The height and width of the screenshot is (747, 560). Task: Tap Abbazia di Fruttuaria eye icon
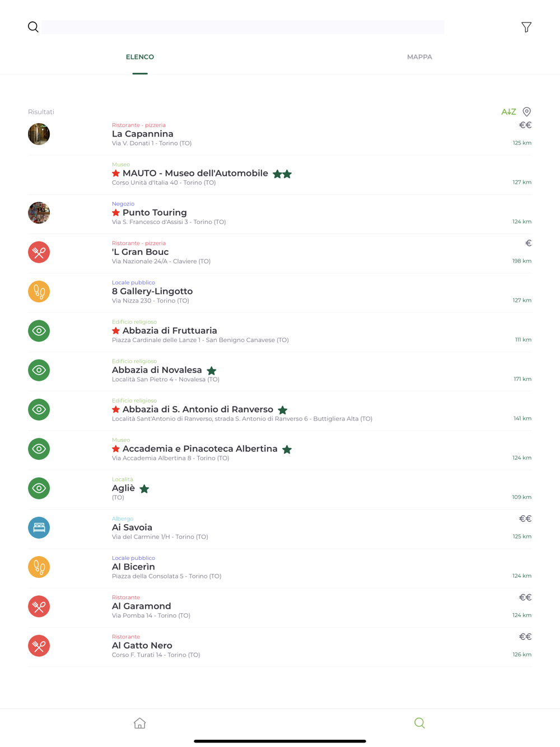pyautogui.click(x=39, y=330)
